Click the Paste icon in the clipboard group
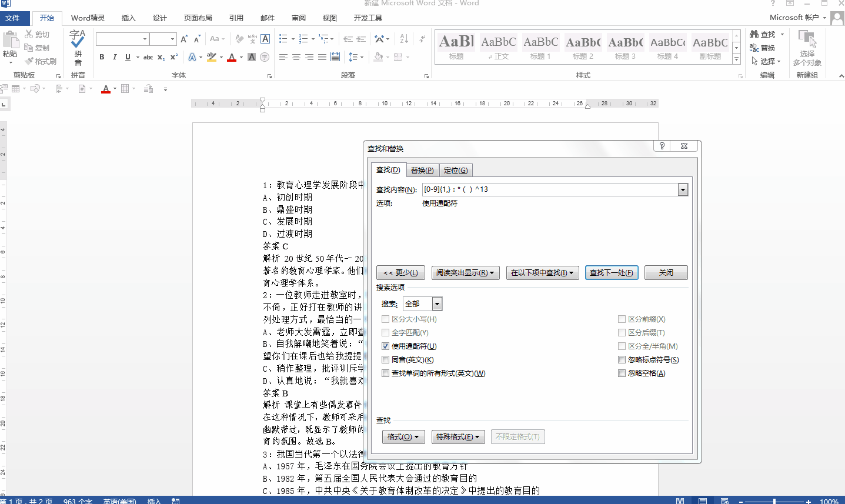The width and height of the screenshot is (845, 504). coord(10,40)
